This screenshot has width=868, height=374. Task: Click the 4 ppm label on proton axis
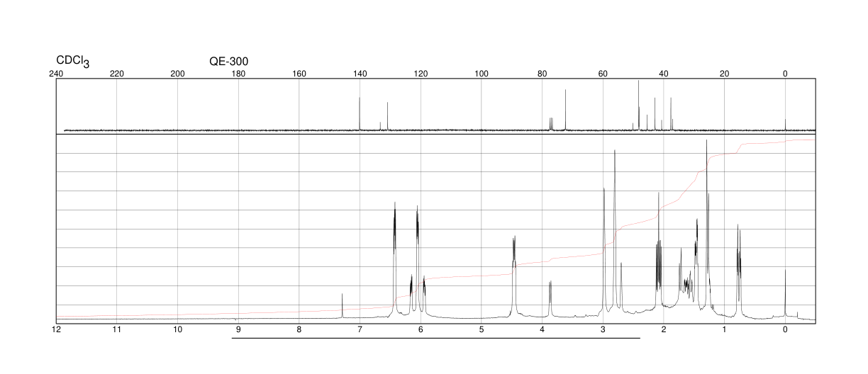click(x=542, y=329)
